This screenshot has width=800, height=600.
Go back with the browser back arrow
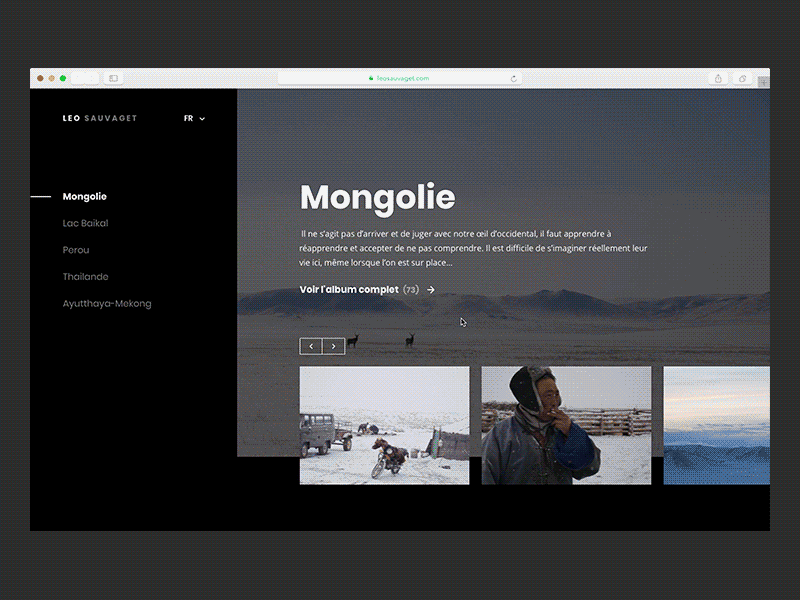click(x=79, y=78)
